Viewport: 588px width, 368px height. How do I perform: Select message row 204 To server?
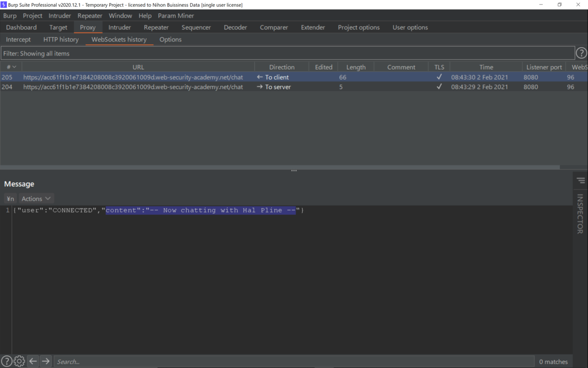[x=294, y=87]
